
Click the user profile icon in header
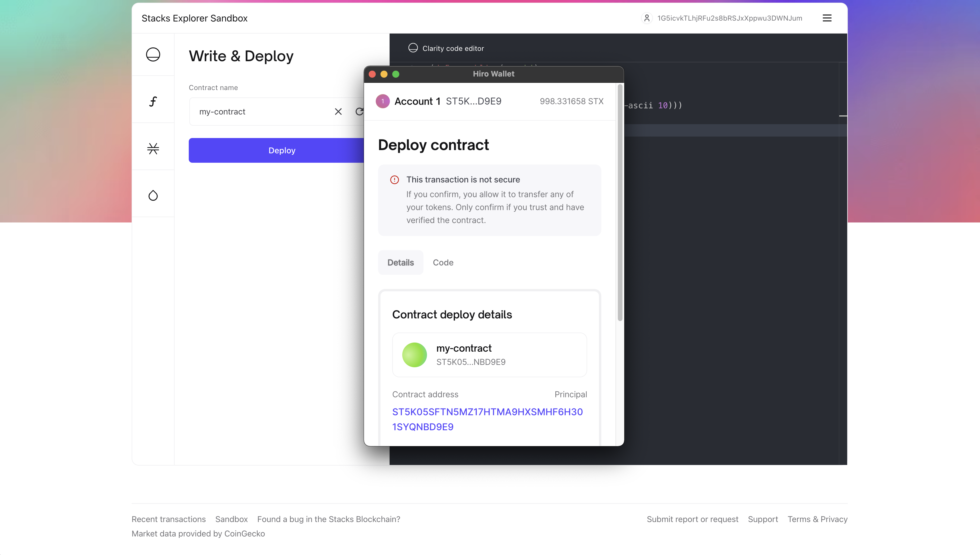pos(647,18)
